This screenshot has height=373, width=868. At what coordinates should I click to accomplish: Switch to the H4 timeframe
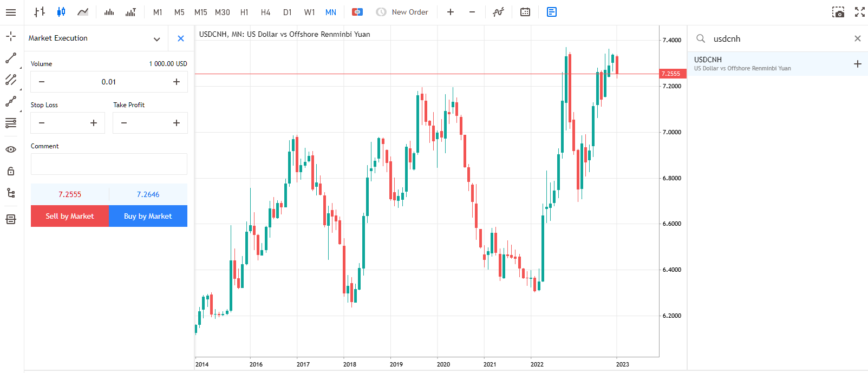pyautogui.click(x=265, y=12)
